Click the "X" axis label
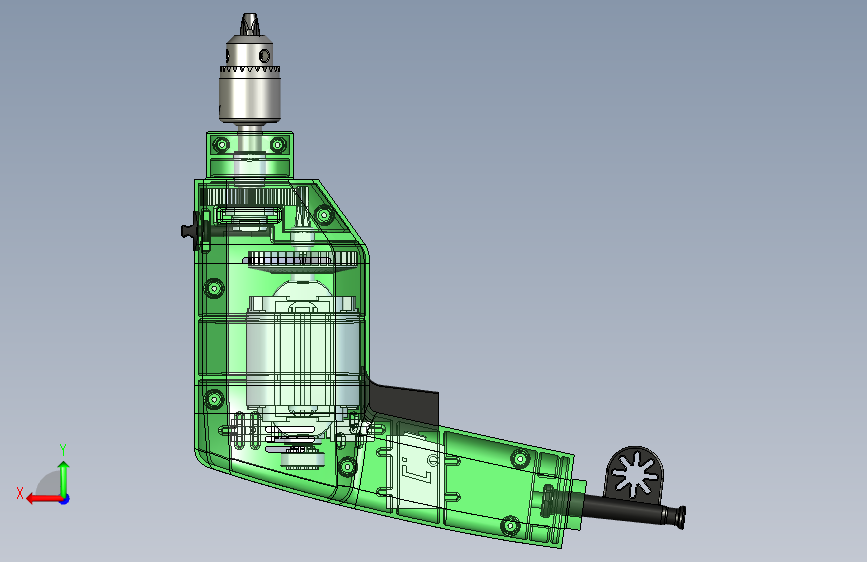The height and width of the screenshot is (562, 867). coord(20,493)
